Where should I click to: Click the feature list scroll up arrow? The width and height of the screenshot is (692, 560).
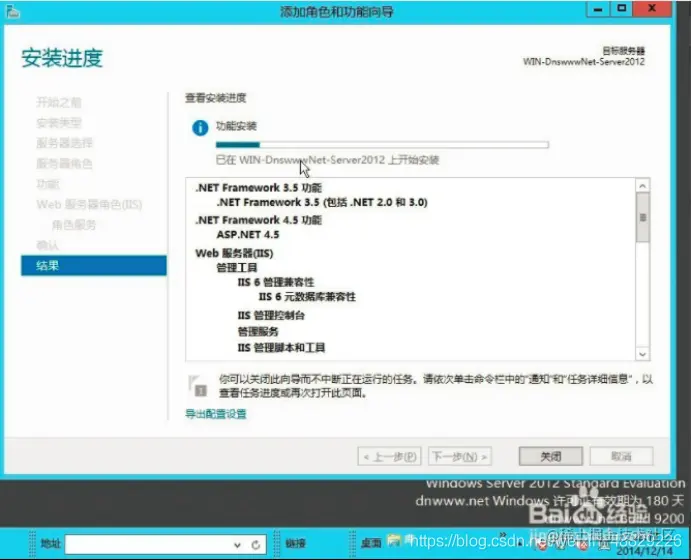pos(643,186)
